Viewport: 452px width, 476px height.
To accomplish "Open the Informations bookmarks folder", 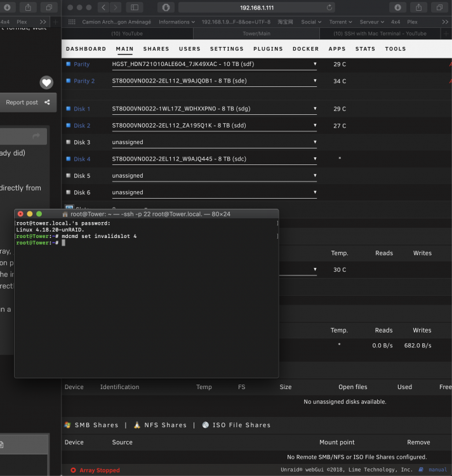I will coord(176,22).
